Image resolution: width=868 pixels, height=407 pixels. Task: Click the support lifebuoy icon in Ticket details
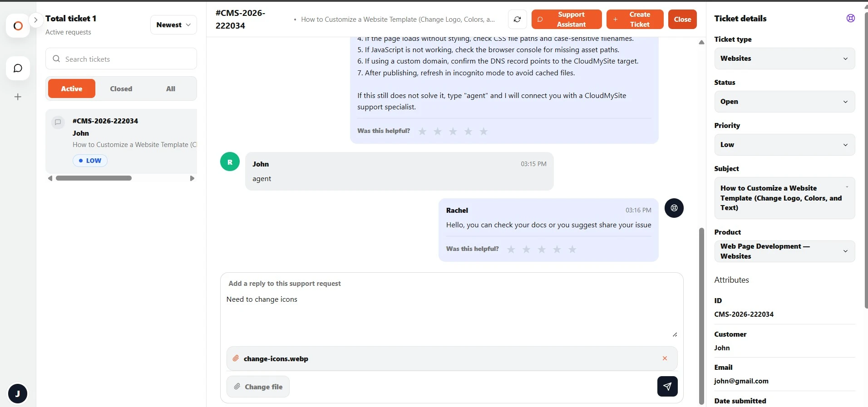tap(851, 18)
